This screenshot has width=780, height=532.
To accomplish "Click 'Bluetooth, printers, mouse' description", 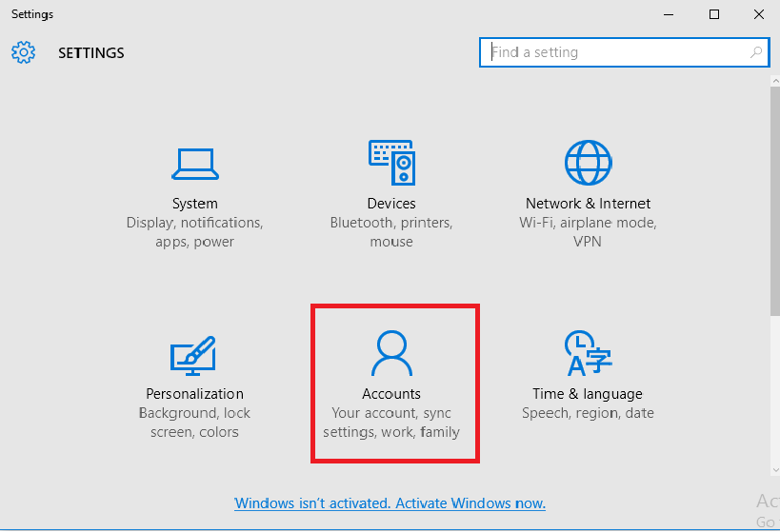I will point(391,232).
